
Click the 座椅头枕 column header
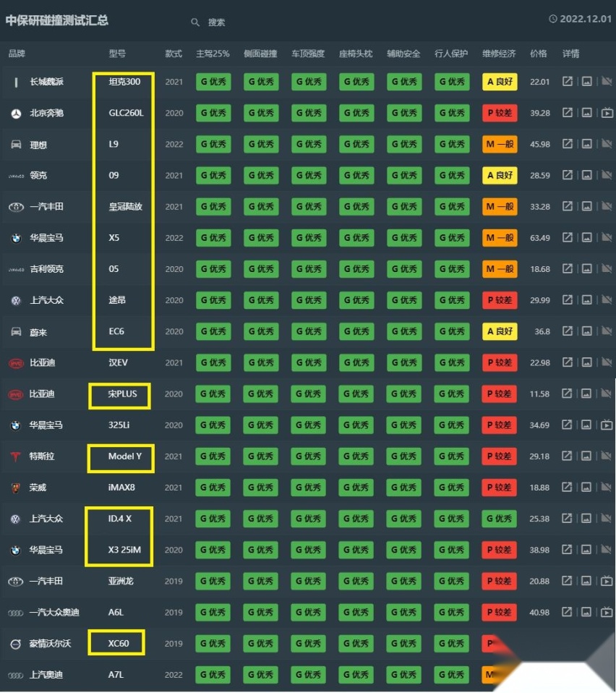pyautogui.click(x=356, y=54)
